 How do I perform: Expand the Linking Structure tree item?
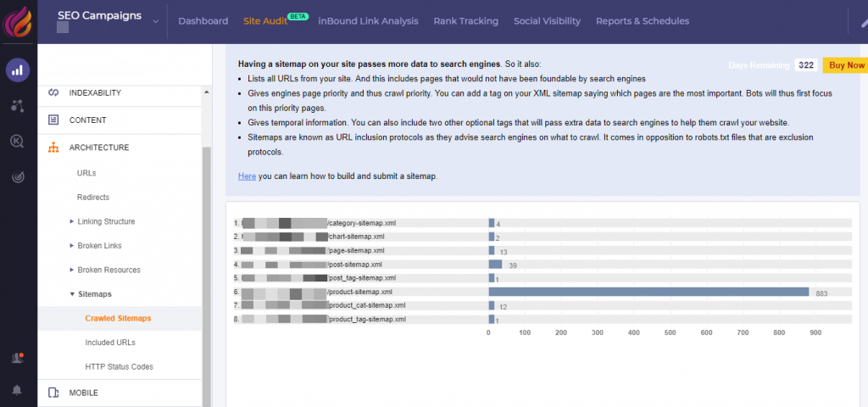click(72, 221)
